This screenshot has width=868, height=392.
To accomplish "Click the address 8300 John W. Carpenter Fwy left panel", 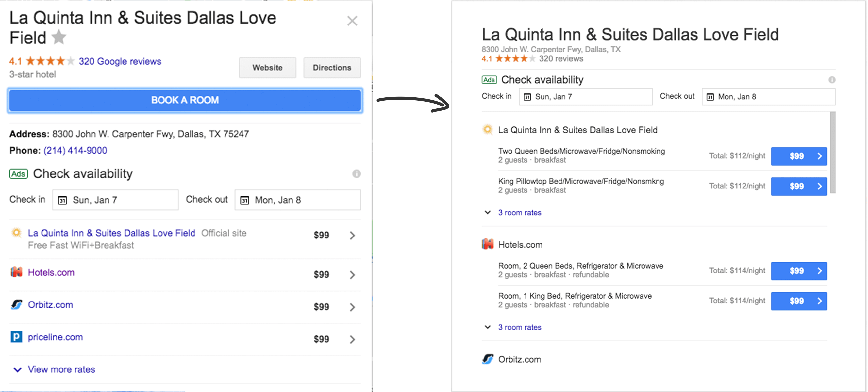I will (x=151, y=134).
